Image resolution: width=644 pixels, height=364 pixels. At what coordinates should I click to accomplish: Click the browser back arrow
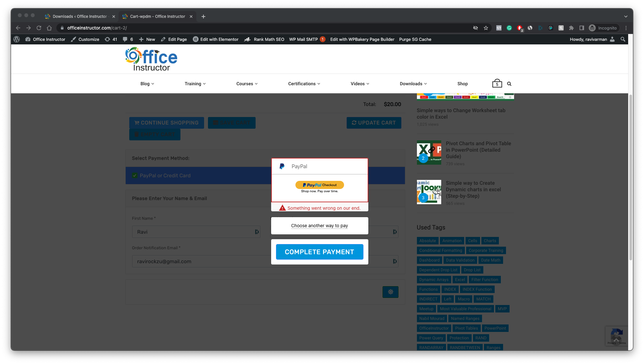[x=18, y=28]
